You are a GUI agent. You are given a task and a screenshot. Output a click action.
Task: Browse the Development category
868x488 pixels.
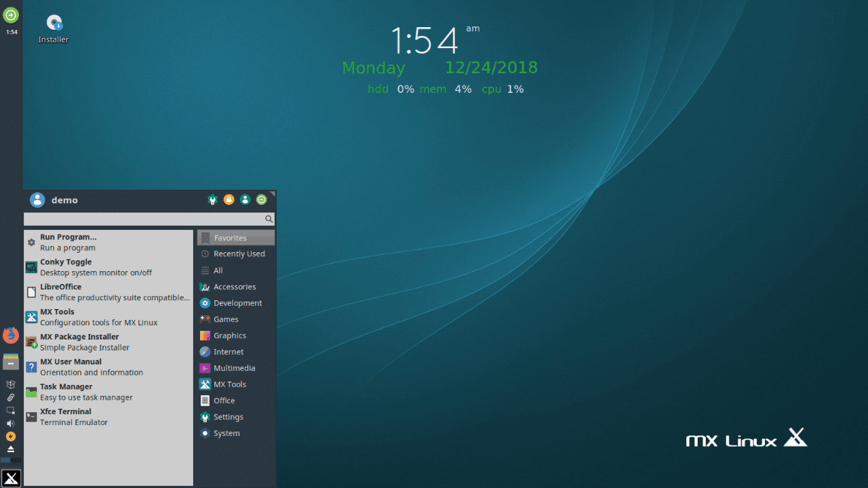click(236, 303)
